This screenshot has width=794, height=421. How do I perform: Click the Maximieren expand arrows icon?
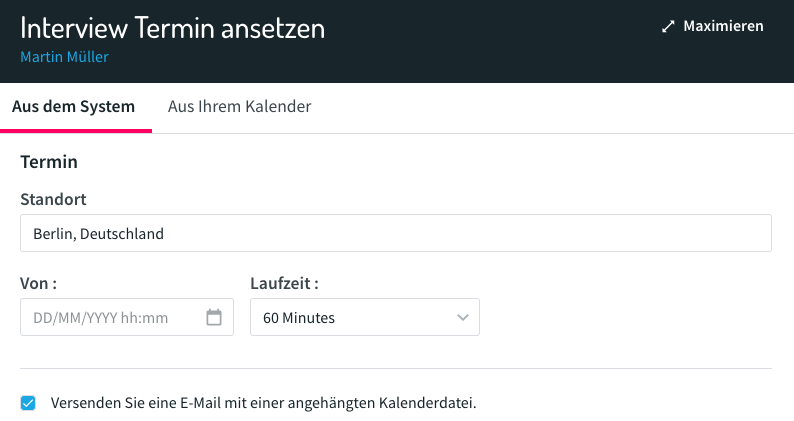pos(668,26)
